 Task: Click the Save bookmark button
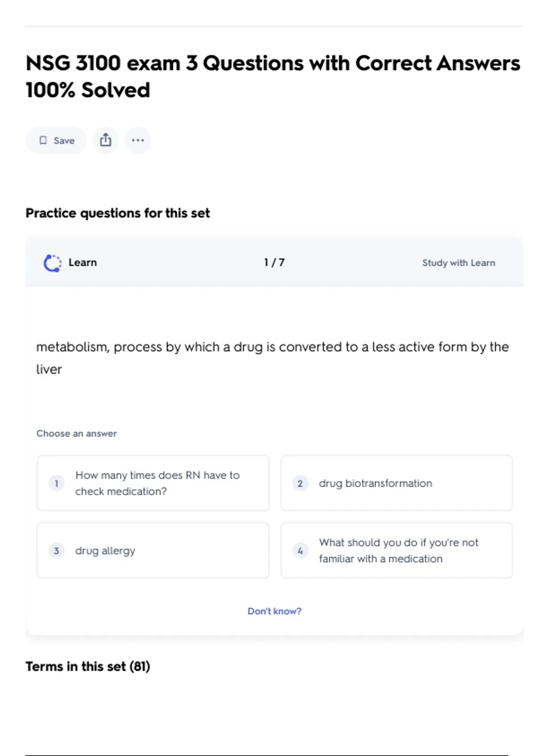point(56,141)
